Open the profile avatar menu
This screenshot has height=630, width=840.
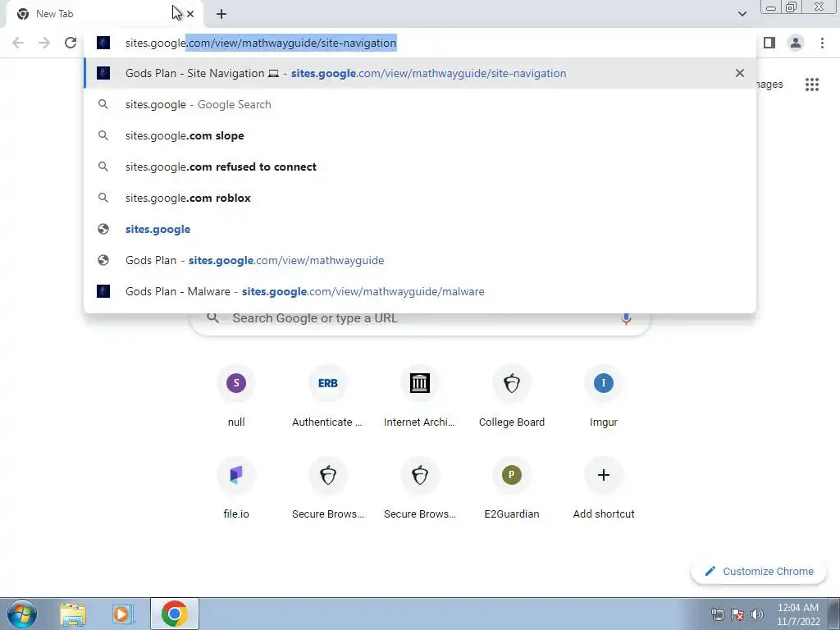click(x=796, y=43)
